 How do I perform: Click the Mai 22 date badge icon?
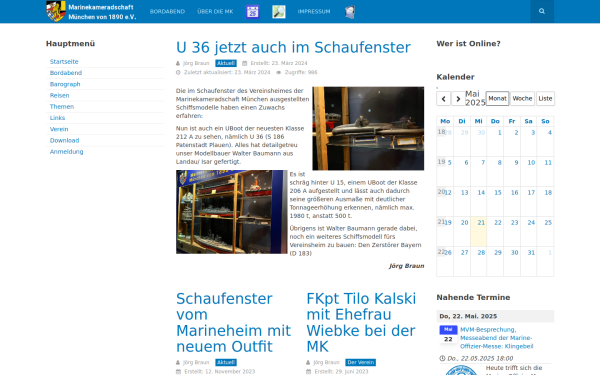448,334
